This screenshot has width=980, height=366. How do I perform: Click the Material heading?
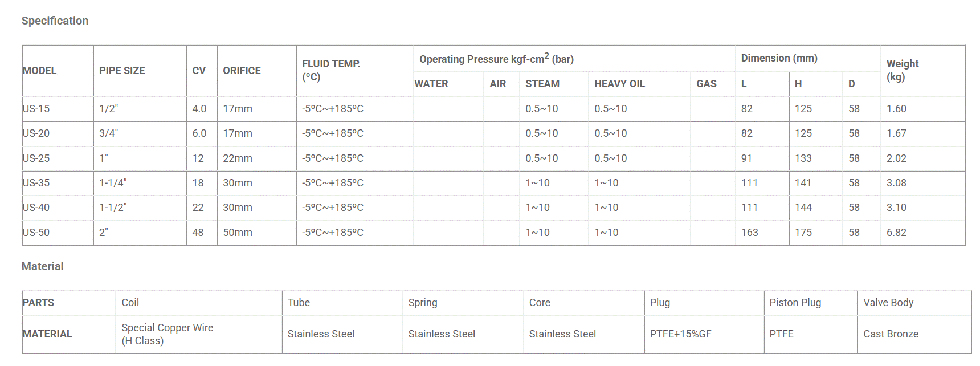pos(42,266)
